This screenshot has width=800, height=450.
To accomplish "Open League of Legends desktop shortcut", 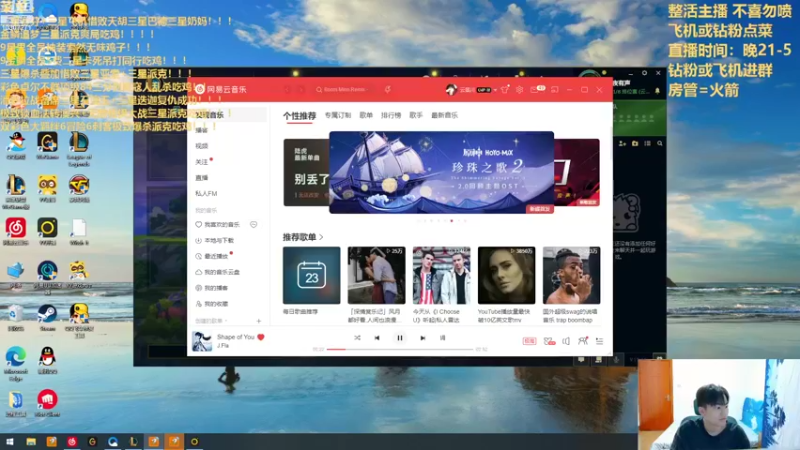I will pyautogui.click(x=79, y=149).
